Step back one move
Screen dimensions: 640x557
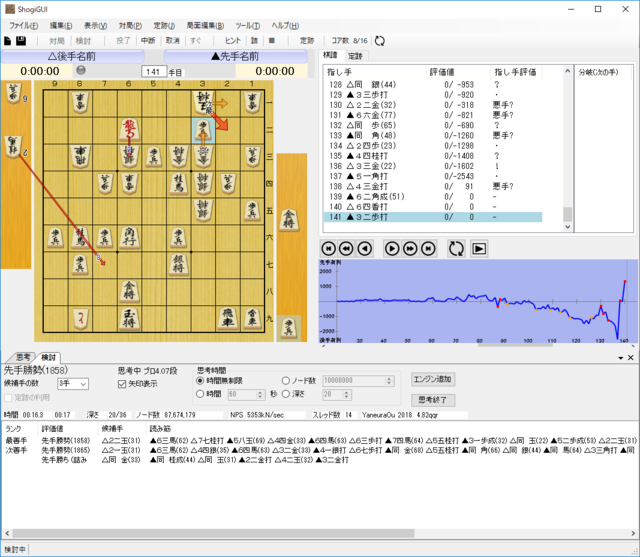(x=364, y=249)
